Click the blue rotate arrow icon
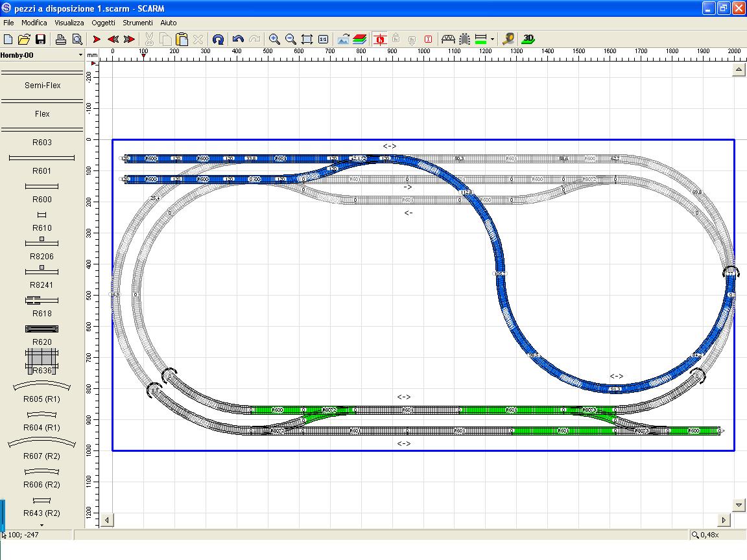 218,39
